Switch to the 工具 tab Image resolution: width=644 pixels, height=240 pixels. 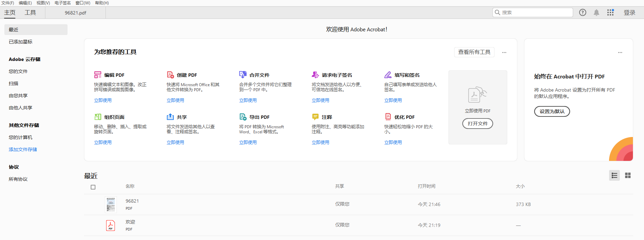click(30, 12)
